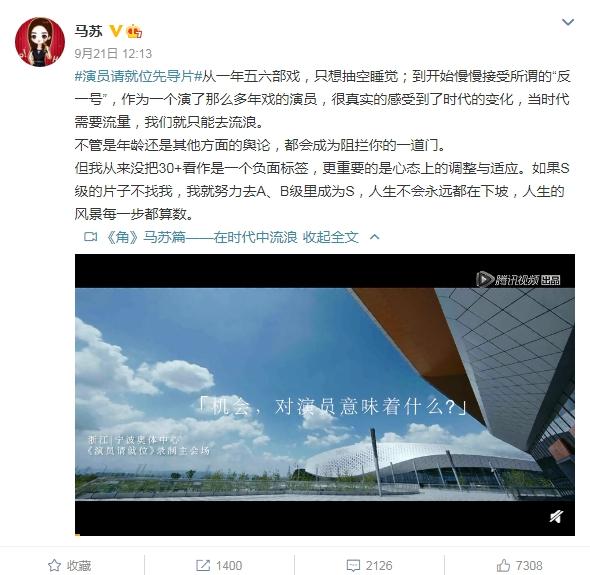Open the post timestamp 9月21日 12:13
Screen dimensions: 590x575
[x=113, y=53]
